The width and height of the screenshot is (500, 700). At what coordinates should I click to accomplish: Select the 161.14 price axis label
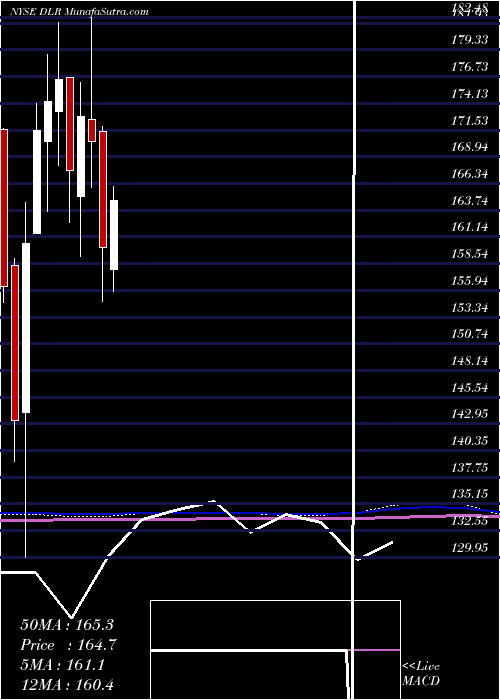pos(468,227)
